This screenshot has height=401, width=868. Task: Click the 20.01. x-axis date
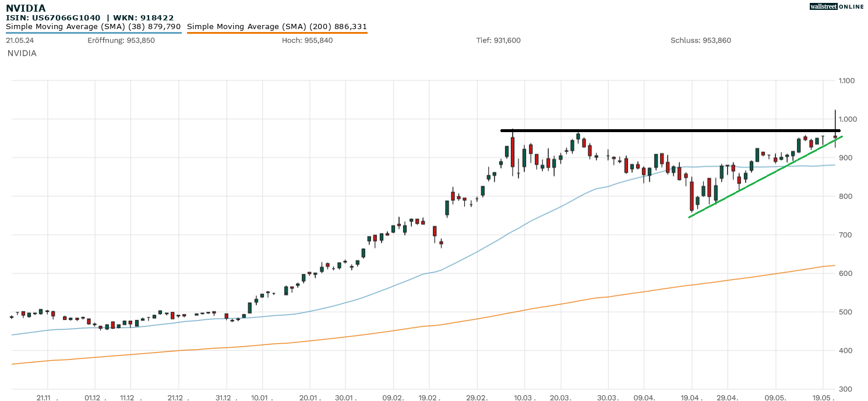coord(310,397)
